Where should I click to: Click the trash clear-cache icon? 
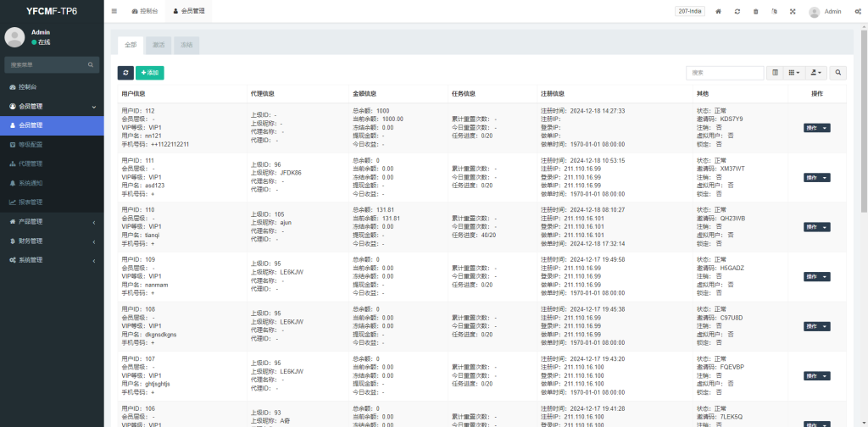click(755, 12)
